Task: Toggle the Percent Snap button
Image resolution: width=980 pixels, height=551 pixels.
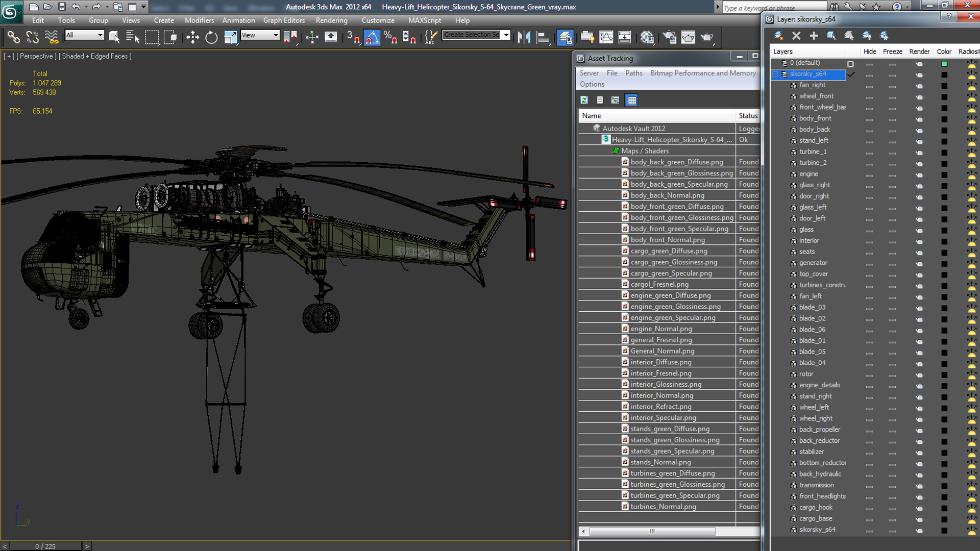Action: pos(391,37)
